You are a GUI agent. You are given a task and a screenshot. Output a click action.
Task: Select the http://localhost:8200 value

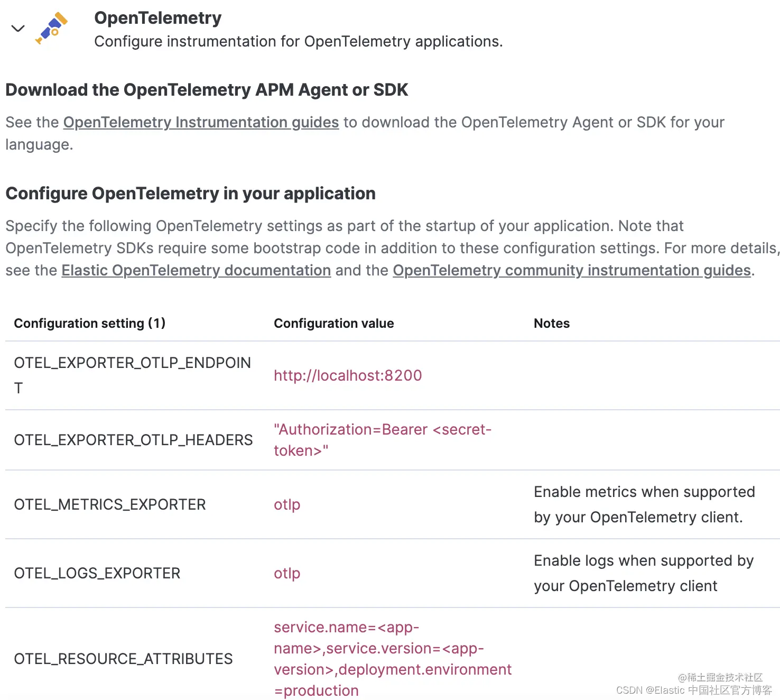tap(348, 375)
